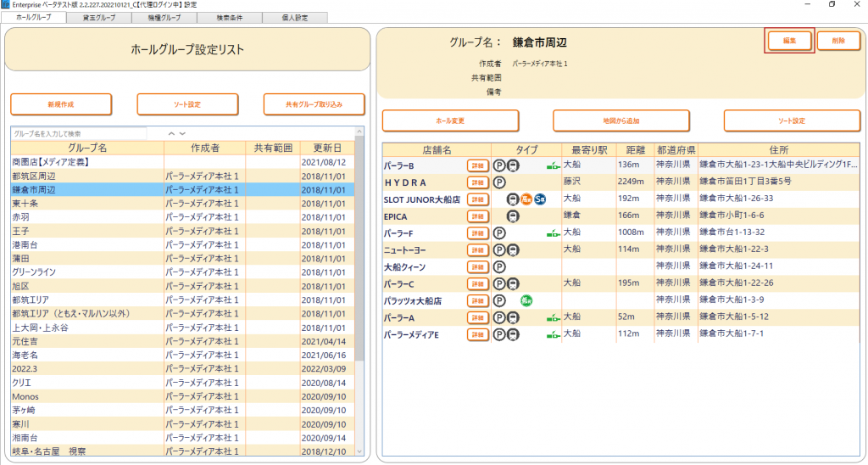This screenshot has height=465, width=868.
Task: Click the ホール変更 button
Action: click(450, 120)
